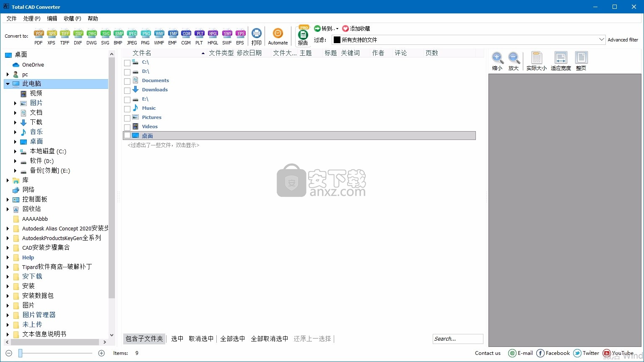Open the 收藏 (F) menu
The height and width of the screenshot is (362, 644).
click(73, 18)
